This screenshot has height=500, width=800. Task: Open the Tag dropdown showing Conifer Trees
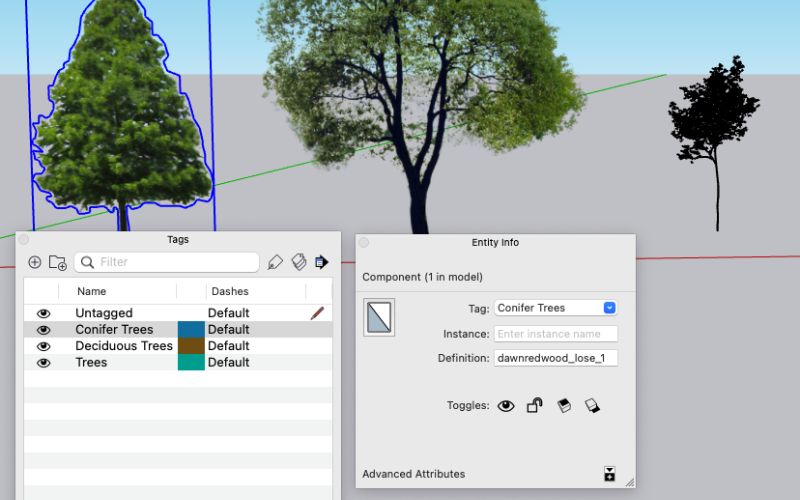556,308
